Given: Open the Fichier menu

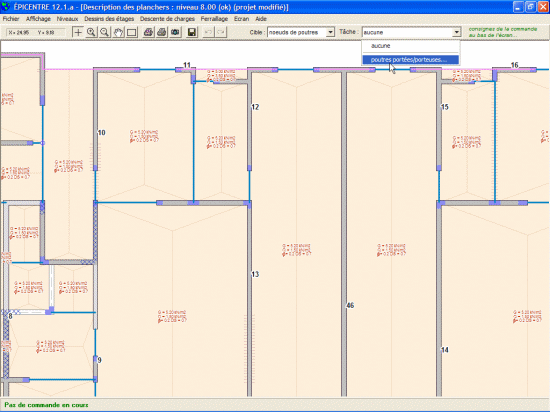Looking at the screenshot, I should click(11, 19).
